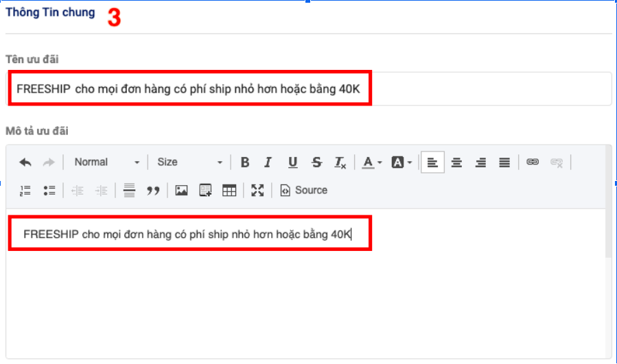This screenshot has width=617, height=364.
Task: Click the image browser with plus icon
Action: point(205,191)
